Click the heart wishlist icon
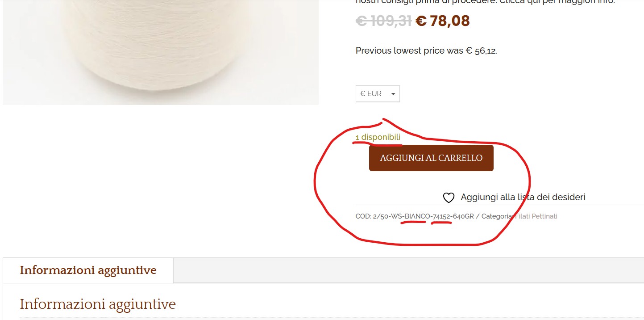644x320 pixels. pos(449,198)
